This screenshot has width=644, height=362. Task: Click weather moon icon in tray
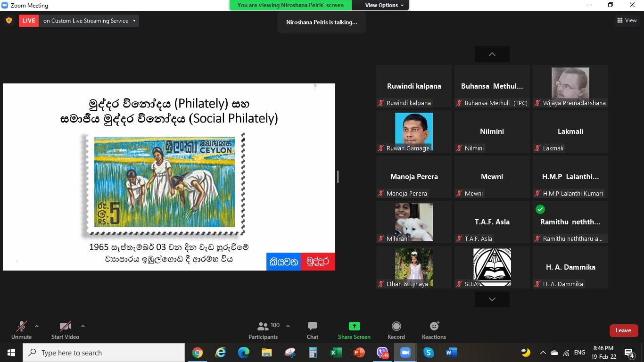(x=525, y=353)
